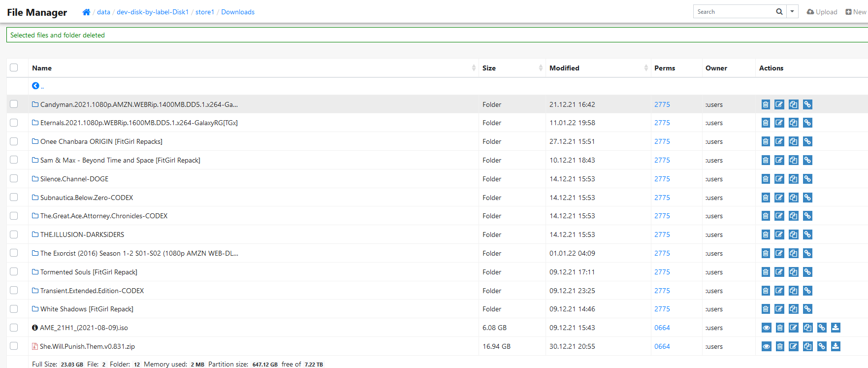This screenshot has width=868, height=368.
Task: Click the home icon in breadcrumb
Action: click(x=86, y=12)
